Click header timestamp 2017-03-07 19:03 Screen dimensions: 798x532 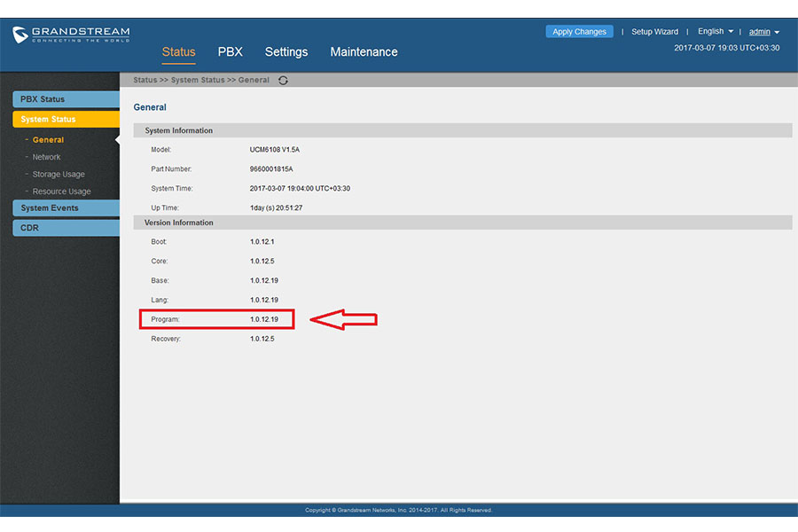pyautogui.click(x=726, y=48)
